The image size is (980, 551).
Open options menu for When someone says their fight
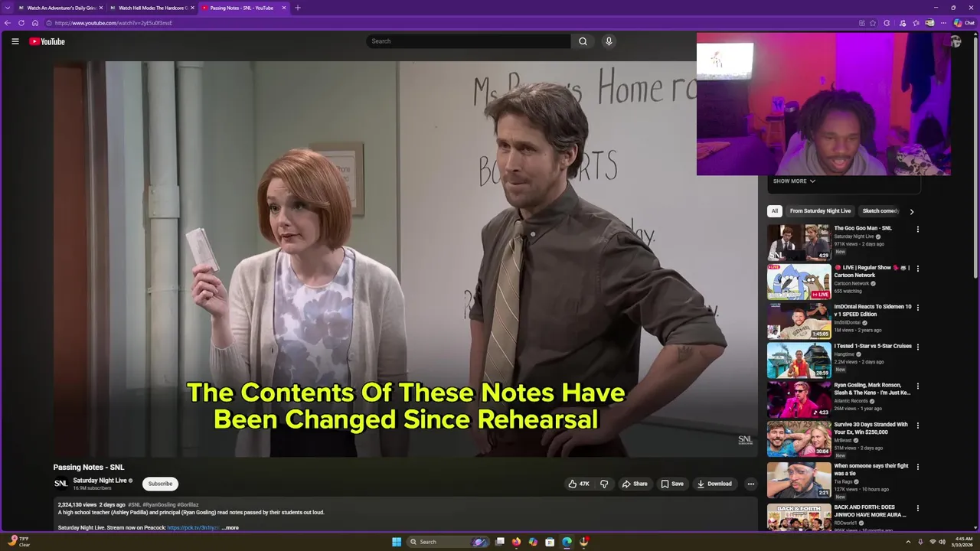click(x=917, y=466)
